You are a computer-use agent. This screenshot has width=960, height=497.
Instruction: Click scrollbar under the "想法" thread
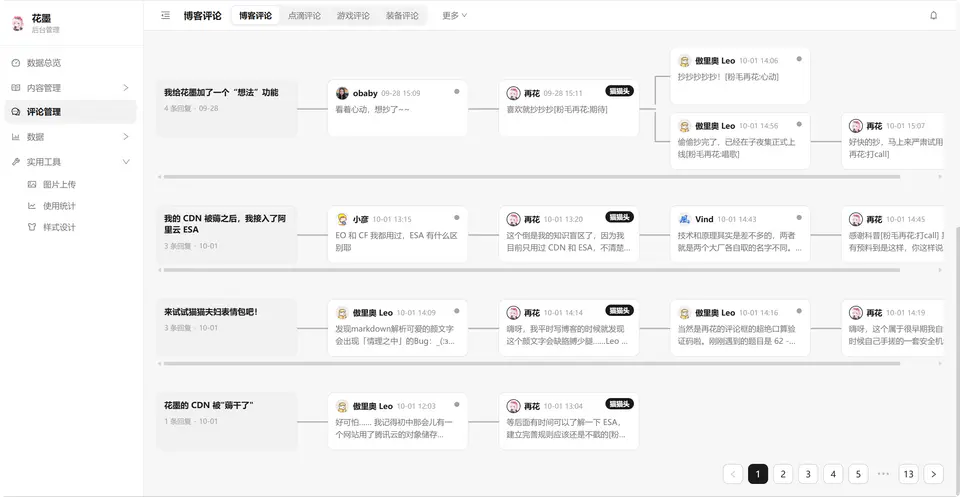(531, 177)
